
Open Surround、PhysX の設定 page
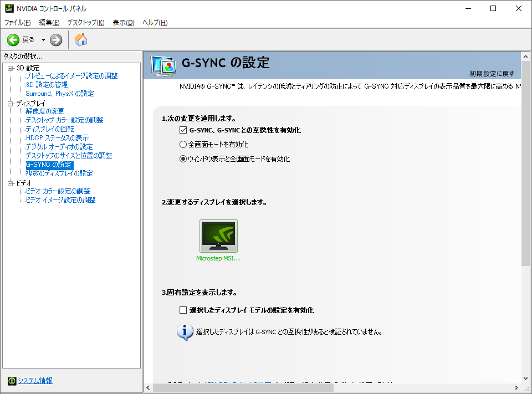click(x=60, y=93)
